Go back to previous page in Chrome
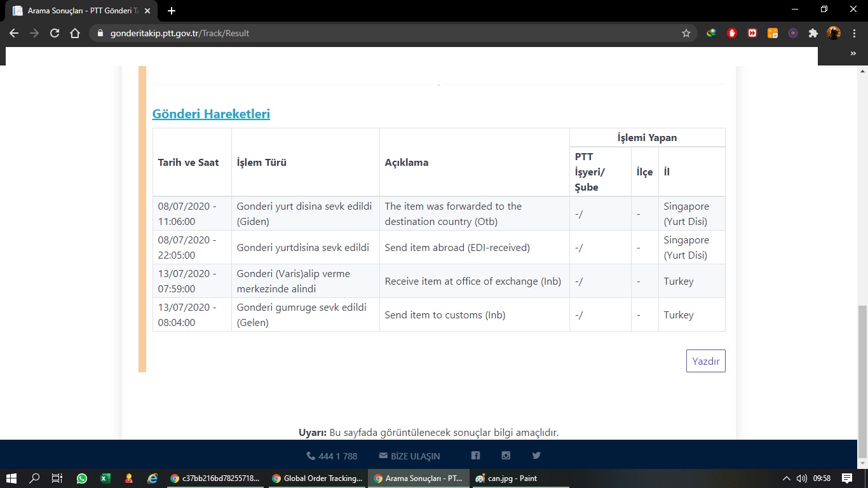Image resolution: width=868 pixels, height=488 pixels. [14, 33]
